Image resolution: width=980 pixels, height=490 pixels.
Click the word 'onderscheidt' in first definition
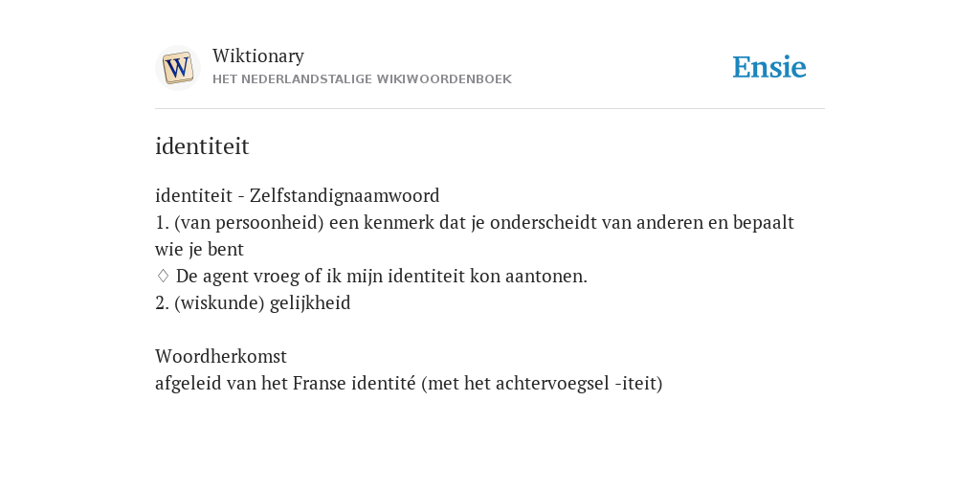[x=544, y=222]
